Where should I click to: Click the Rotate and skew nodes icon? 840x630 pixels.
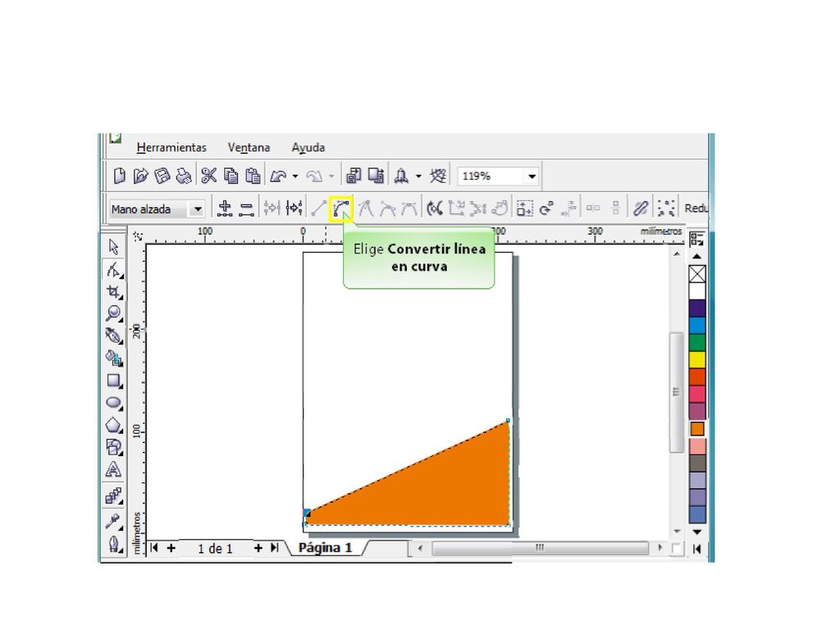point(546,208)
